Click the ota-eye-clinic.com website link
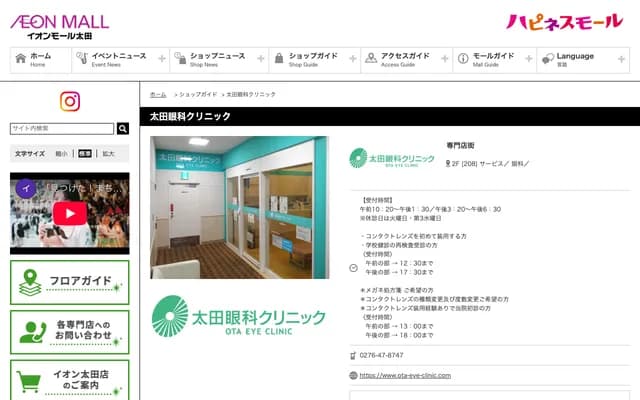The width and height of the screenshot is (640, 400). (405, 375)
